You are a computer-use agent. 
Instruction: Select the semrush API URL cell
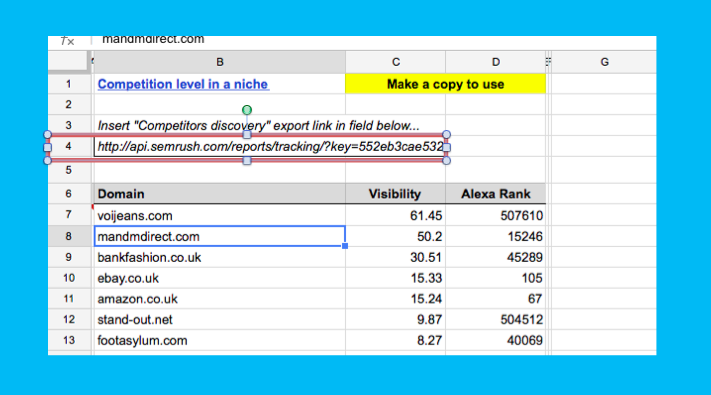pos(270,147)
